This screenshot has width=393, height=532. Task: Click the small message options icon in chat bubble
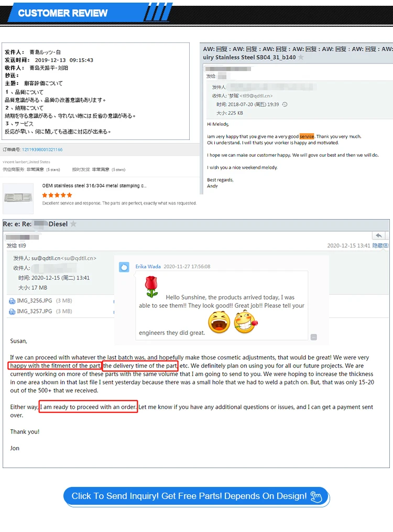[314, 337]
